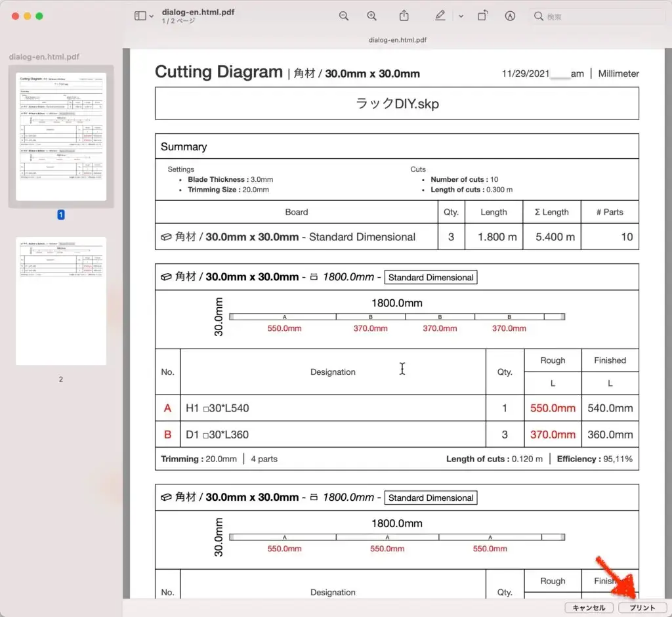This screenshot has height=617, width=672.
Task: Click the キャンセル button
Action: pyautogui.click(x=589, y=608)
